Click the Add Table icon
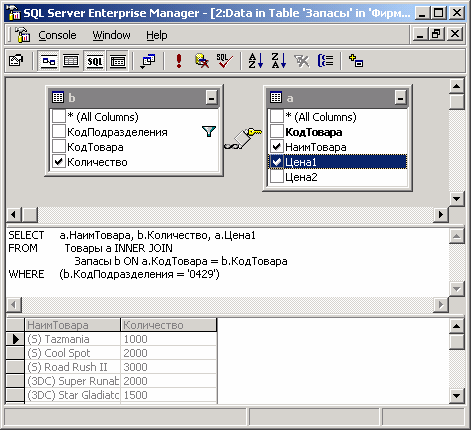 click(x=356, y=61)
